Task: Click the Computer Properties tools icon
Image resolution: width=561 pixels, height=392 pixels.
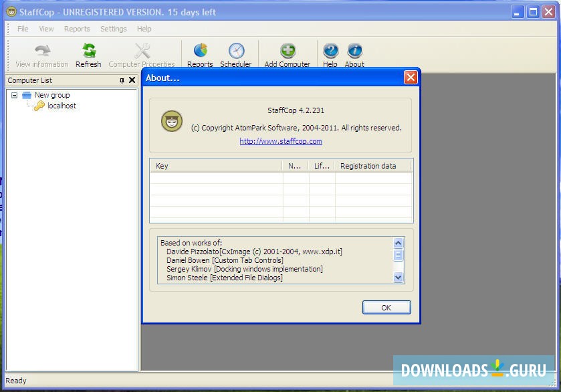Action: [142, 50]
